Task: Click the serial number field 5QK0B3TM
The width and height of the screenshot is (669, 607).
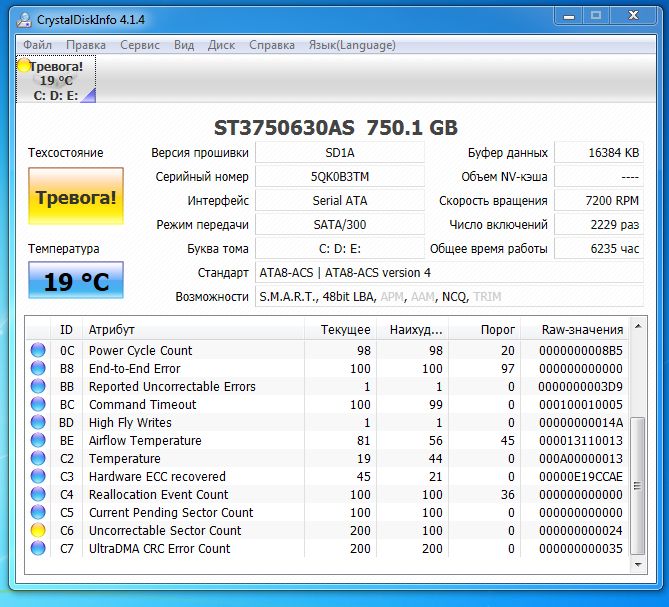Action: 340,176
